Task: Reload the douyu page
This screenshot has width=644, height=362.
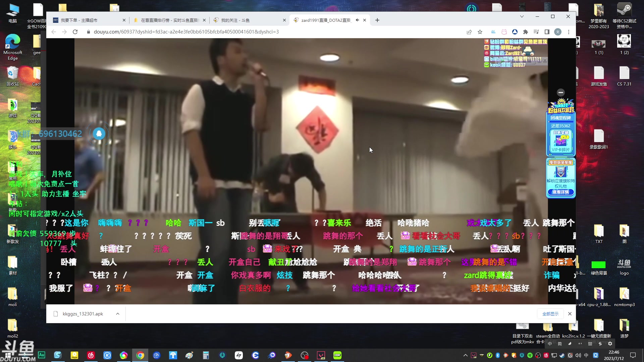Action: 75,32
